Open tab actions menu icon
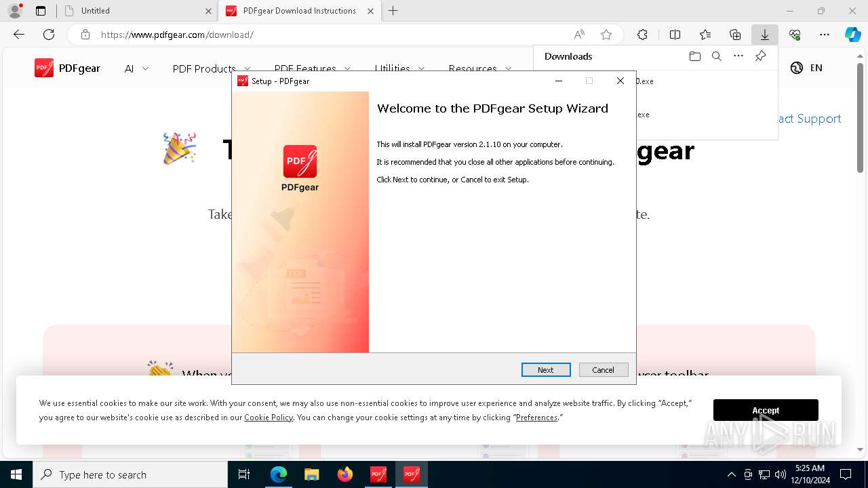Screen dimensions: 868x488 (41, 11)
